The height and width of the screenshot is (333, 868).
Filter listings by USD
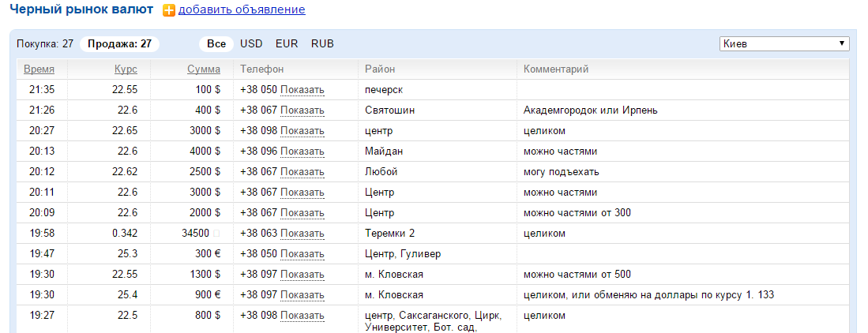point(251,43)
